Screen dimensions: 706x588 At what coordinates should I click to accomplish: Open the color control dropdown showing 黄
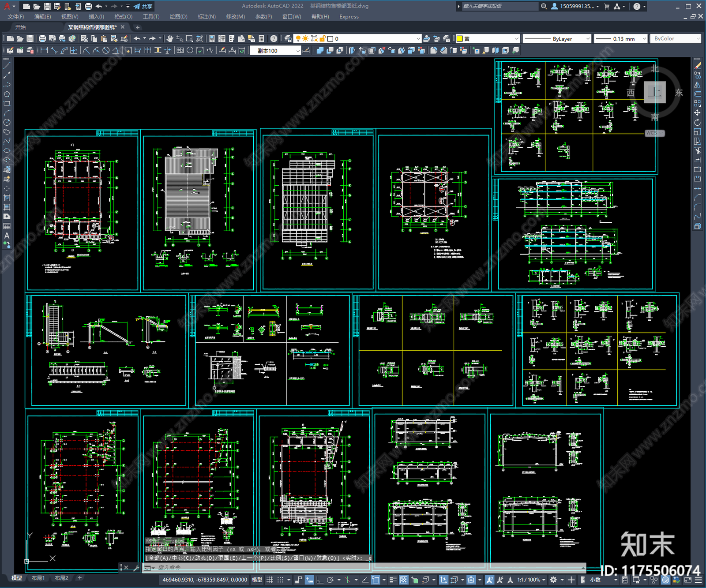(488, 39)
